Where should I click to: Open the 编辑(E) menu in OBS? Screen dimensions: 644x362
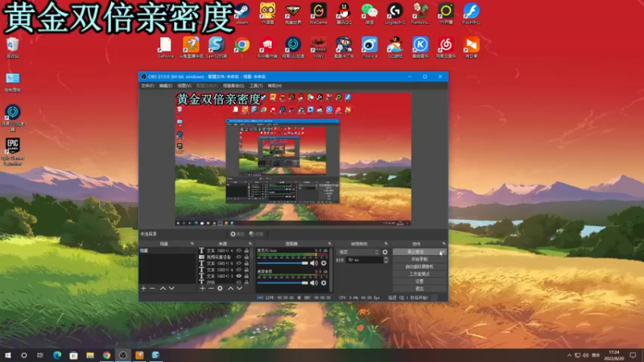166,86
